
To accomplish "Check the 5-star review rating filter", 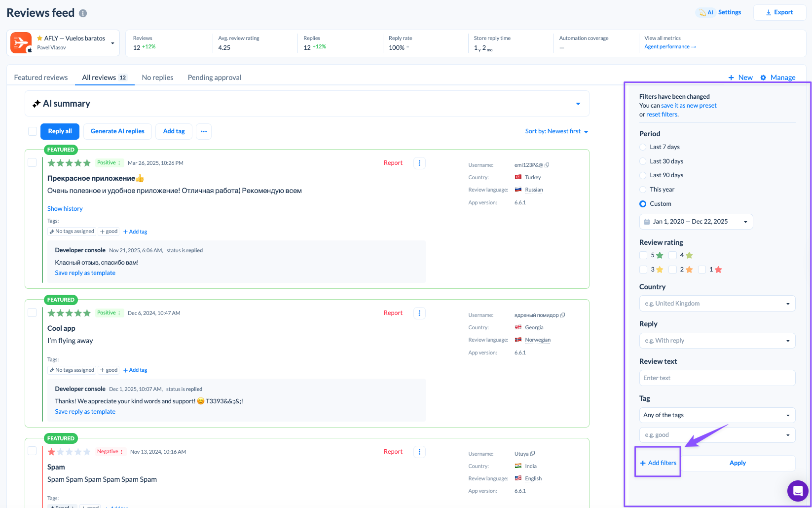I will 643,255.
